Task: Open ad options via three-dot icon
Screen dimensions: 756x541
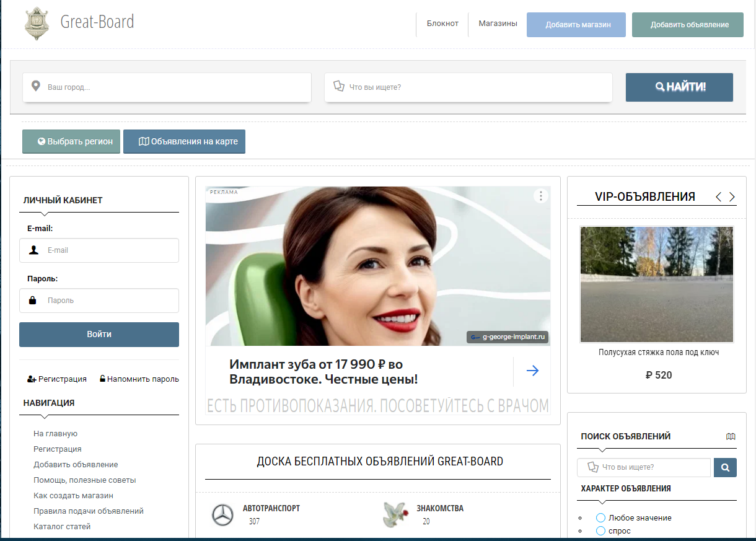Action: pos(541,196)
